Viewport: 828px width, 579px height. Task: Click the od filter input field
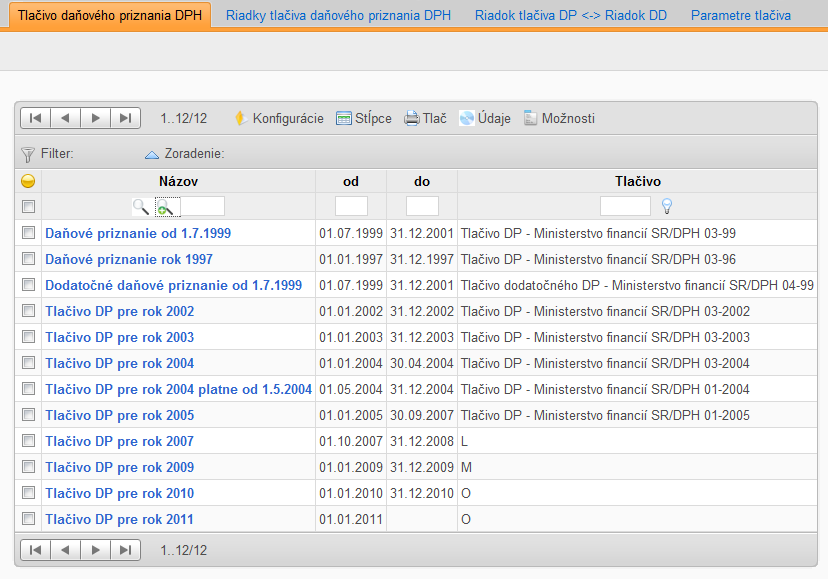tap(351, 206)
